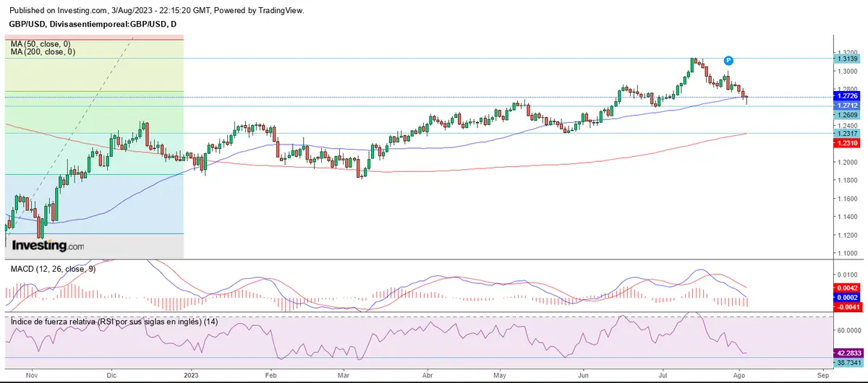Click the blue P marker above July candles
The height and width of the screenshot is (383, 868).
pos(729,61)
